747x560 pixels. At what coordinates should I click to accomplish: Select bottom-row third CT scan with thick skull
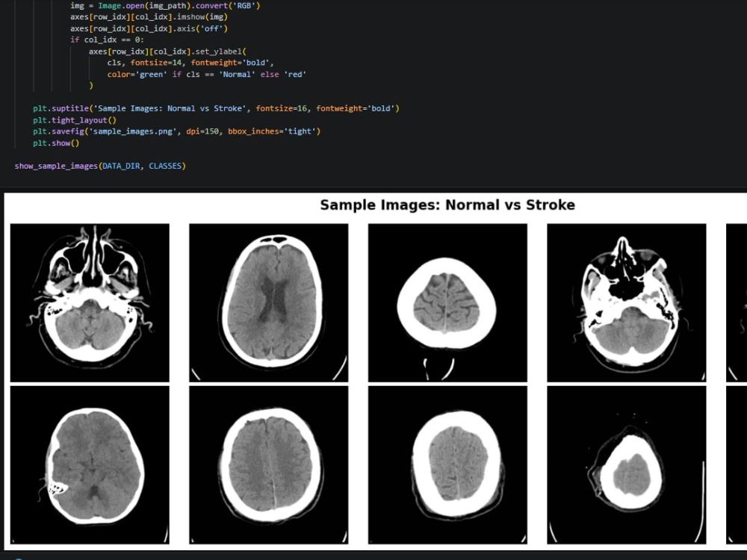click(x=447, y=464)
